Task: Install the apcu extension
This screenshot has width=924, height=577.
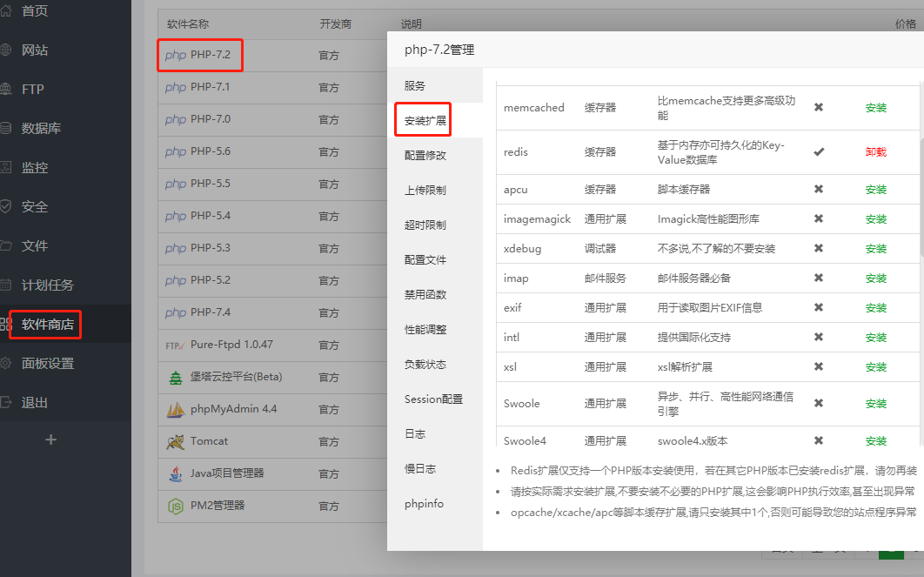Action: 875,190
